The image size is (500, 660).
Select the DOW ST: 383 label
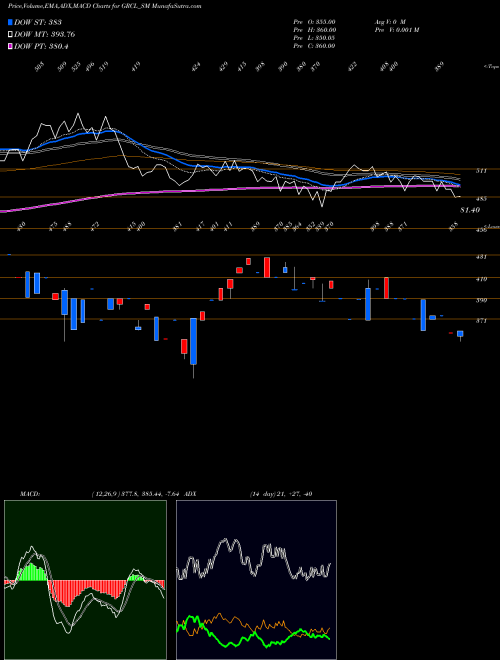(38, 22)
